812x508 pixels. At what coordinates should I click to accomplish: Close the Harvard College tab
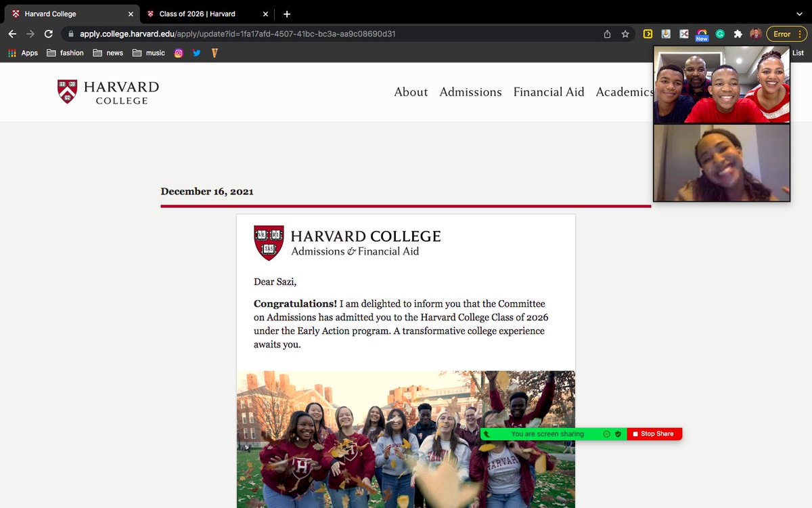pos(131,14)
